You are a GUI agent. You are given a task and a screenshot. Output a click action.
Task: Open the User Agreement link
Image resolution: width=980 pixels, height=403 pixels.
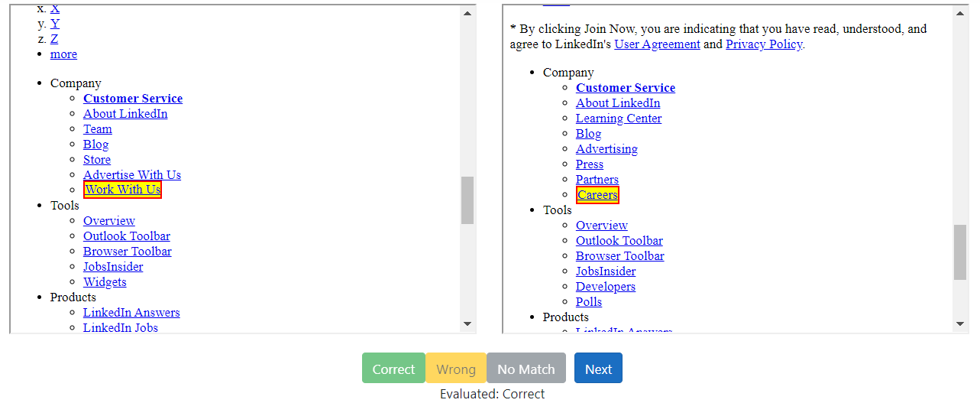click(657, 44)
